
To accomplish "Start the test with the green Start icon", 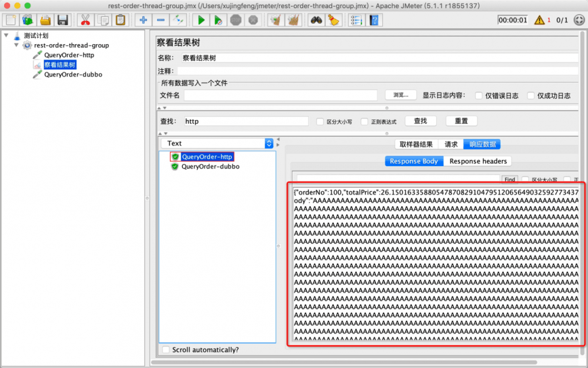I will (201, 19).
